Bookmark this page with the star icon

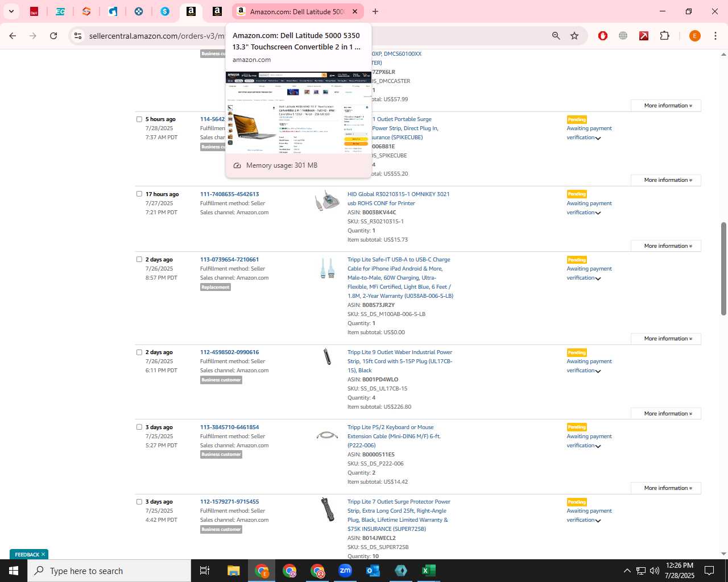pyautogui.click(x=574, y=36)
